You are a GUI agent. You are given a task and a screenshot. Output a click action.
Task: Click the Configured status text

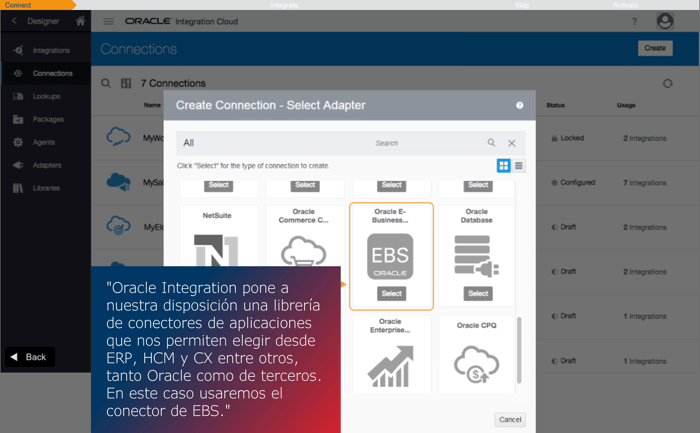pyautogui.click(x=578, y=183)
